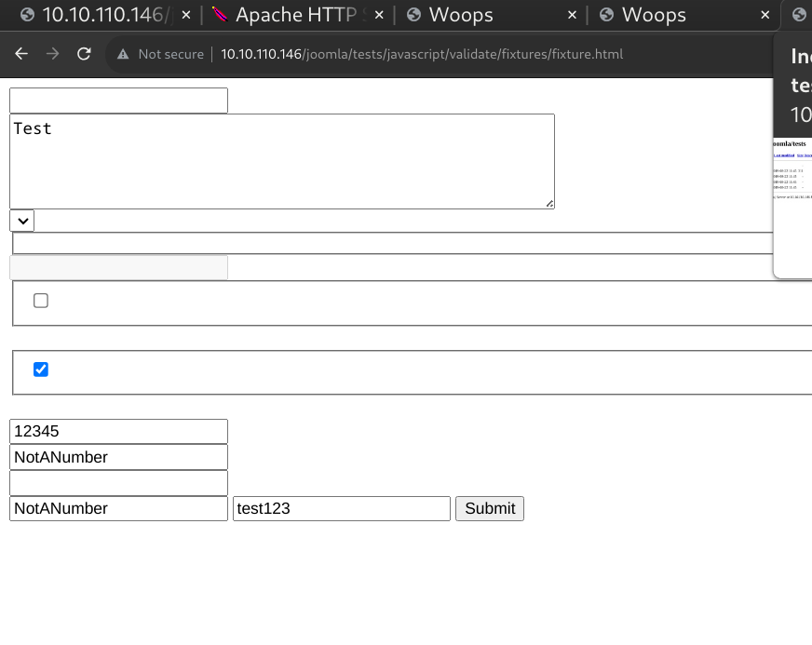Click inside the textarea containing Test
The width and height of the screenshot is (812, 645).
(281, 161)
